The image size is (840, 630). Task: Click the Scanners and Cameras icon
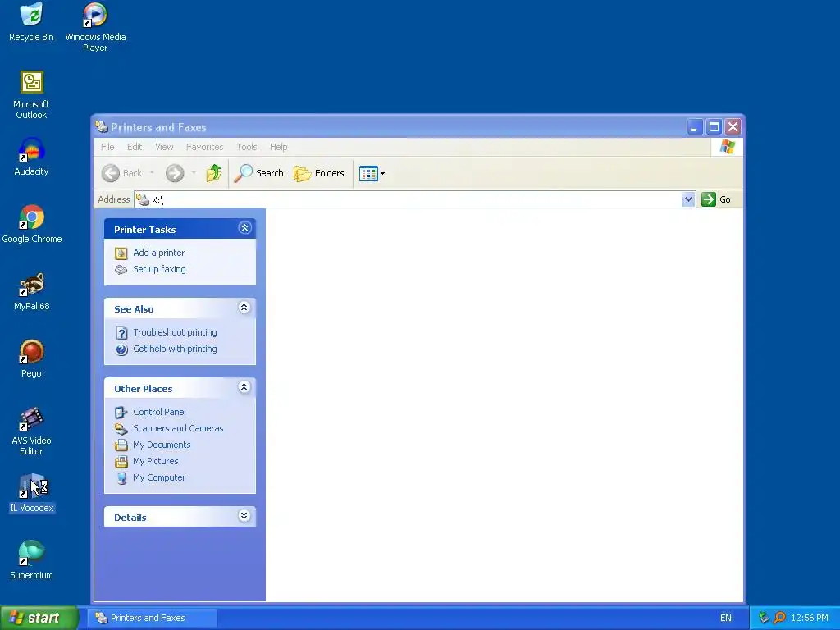(121, 428)
